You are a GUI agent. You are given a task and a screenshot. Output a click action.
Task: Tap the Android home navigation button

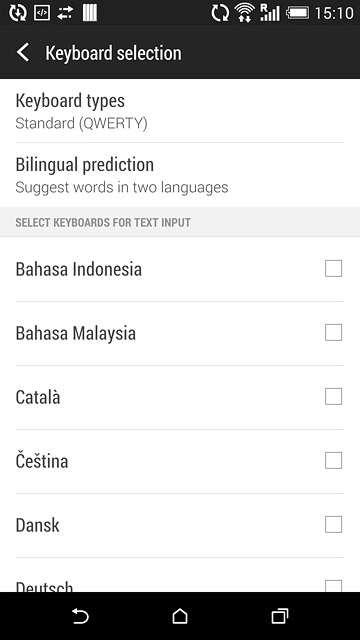click(180, 616)
